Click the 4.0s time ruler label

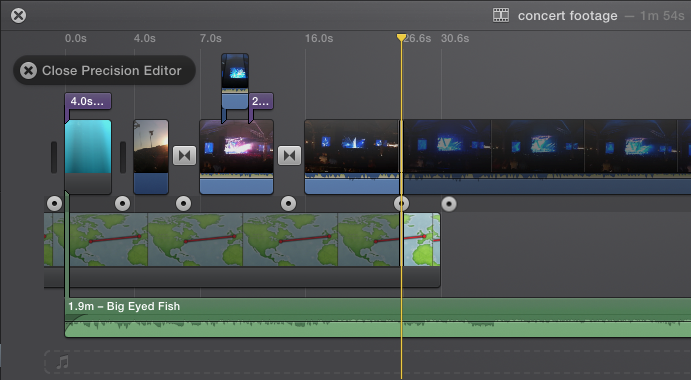point(145,38)
